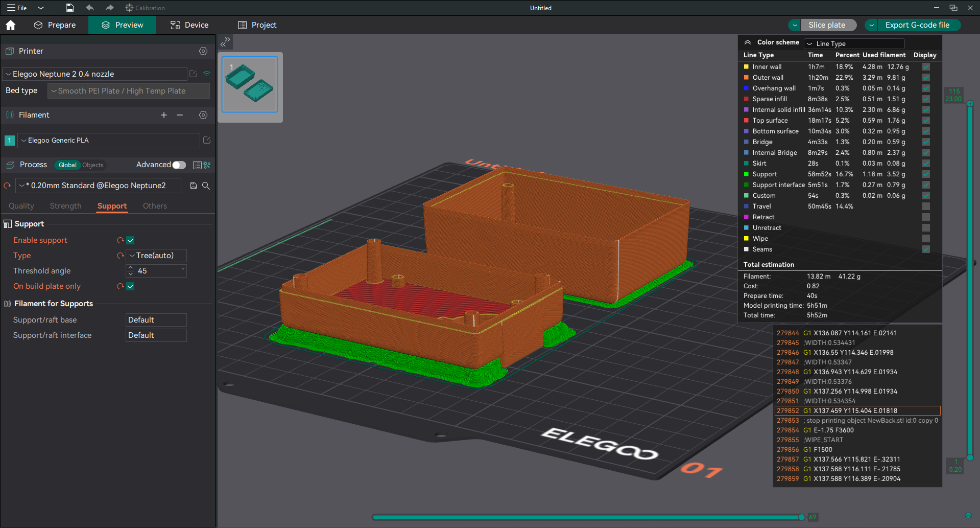Click Export G-code file button
Screen dimensions: 980x528
click(917, 25)
